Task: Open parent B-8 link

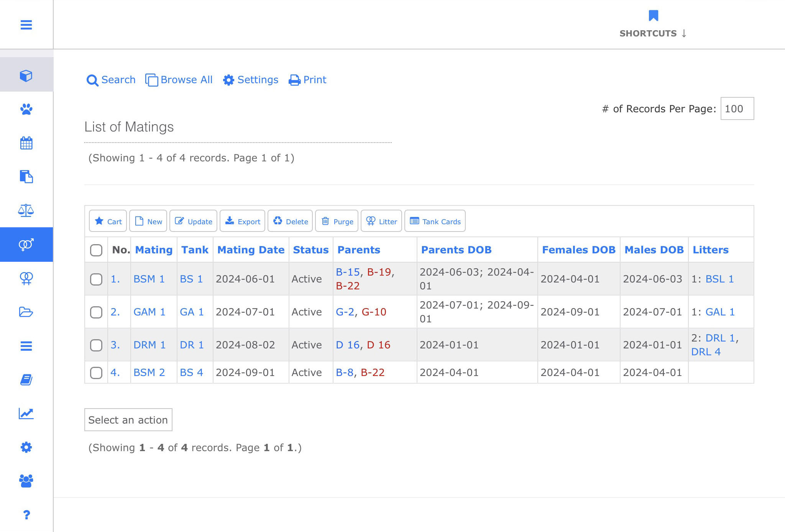Action: (345, 373)
